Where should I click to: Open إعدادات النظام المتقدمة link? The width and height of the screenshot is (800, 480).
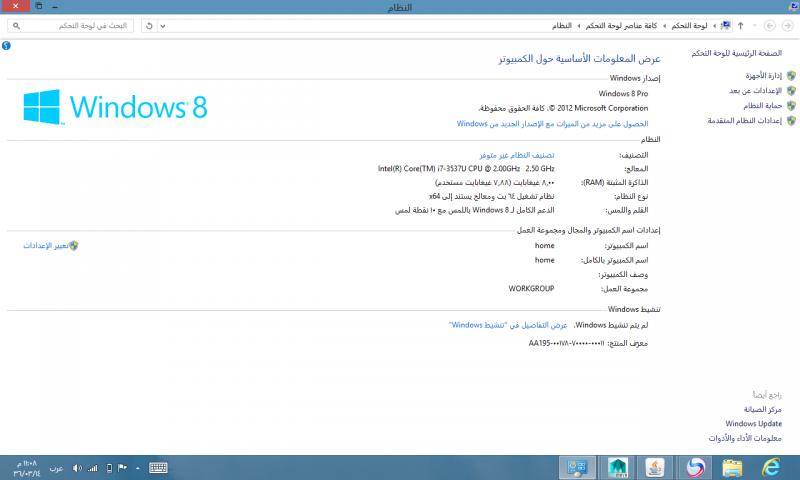pyautogui.click(x=744, y=120)
